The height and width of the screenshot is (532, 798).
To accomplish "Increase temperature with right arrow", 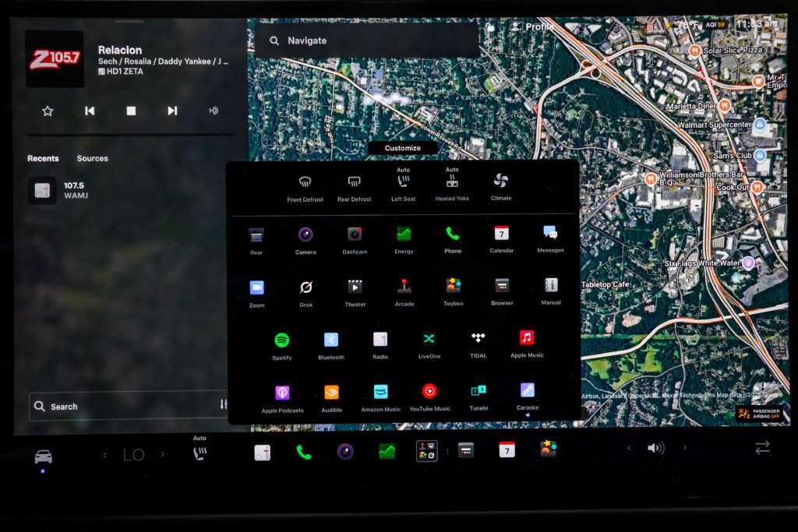I will 162,454.
